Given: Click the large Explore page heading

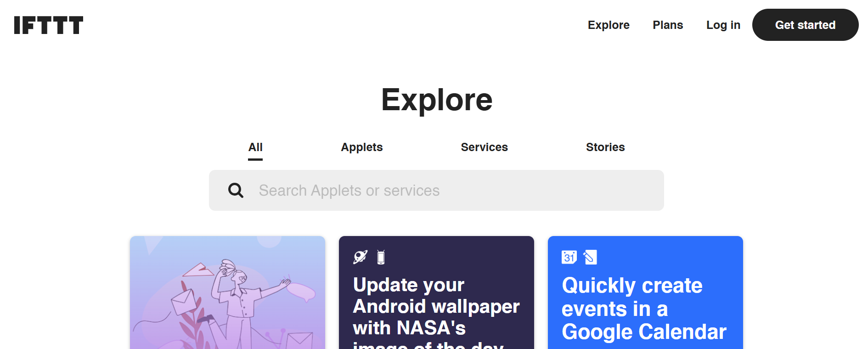Looking at the screenshot, I should coord(437,100).
